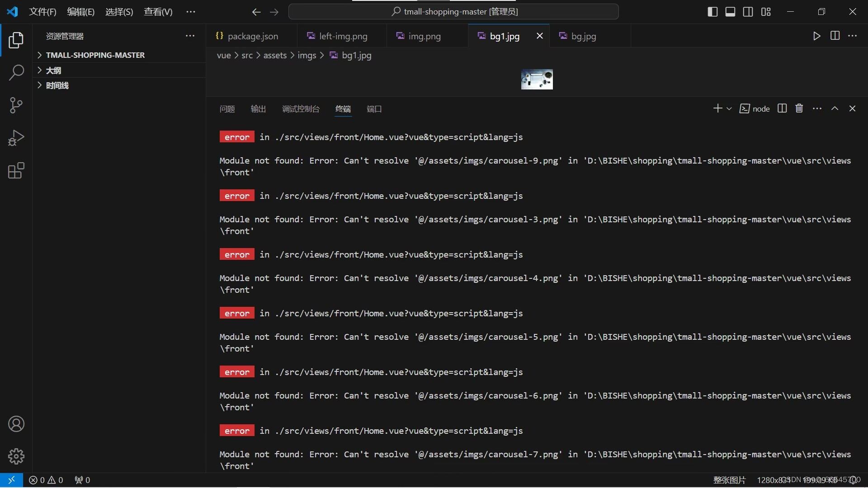Screen dimensions: 868x488
Task: Open the Manage gear settings icon
Action: click(x=16, y=456)
